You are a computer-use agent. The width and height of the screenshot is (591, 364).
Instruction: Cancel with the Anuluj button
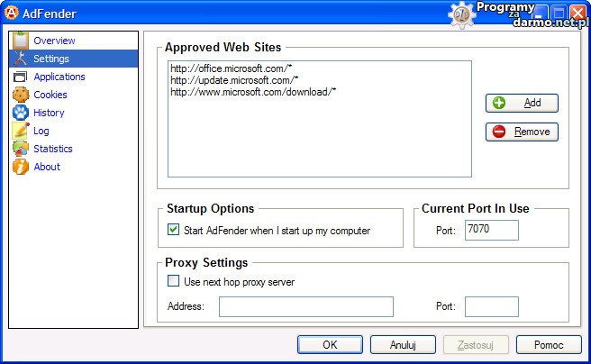click(x=403, y=345)
